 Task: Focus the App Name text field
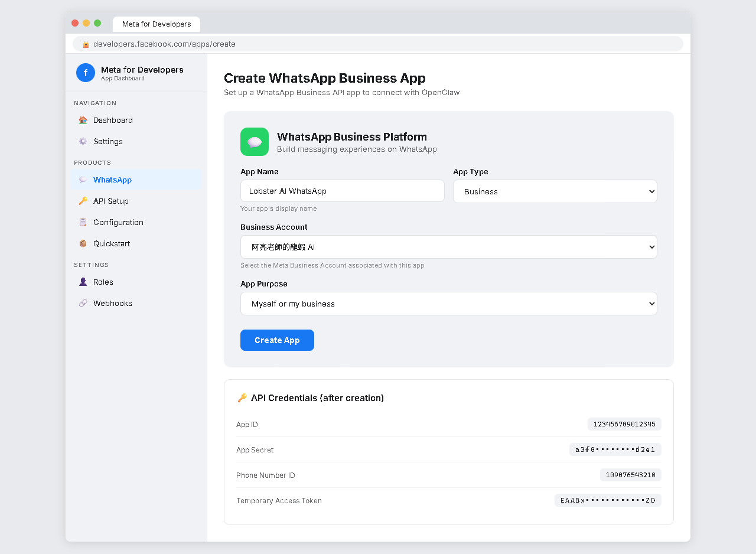click(342, 191)
